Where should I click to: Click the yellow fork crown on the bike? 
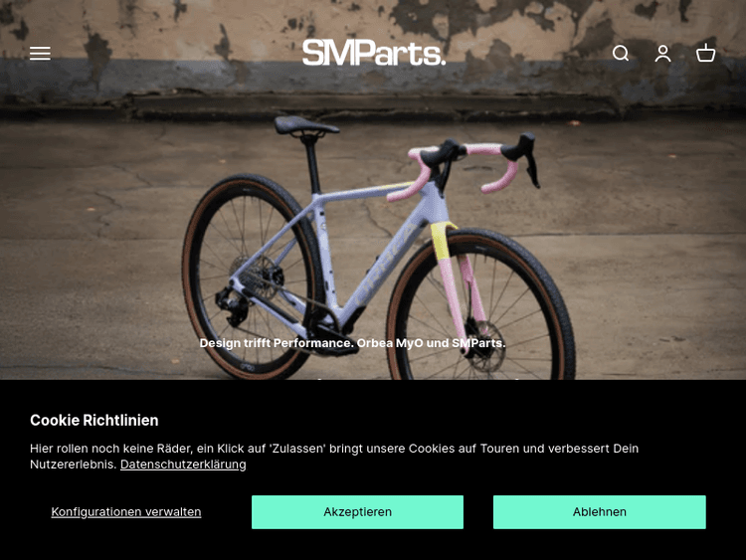coord(442,242)
